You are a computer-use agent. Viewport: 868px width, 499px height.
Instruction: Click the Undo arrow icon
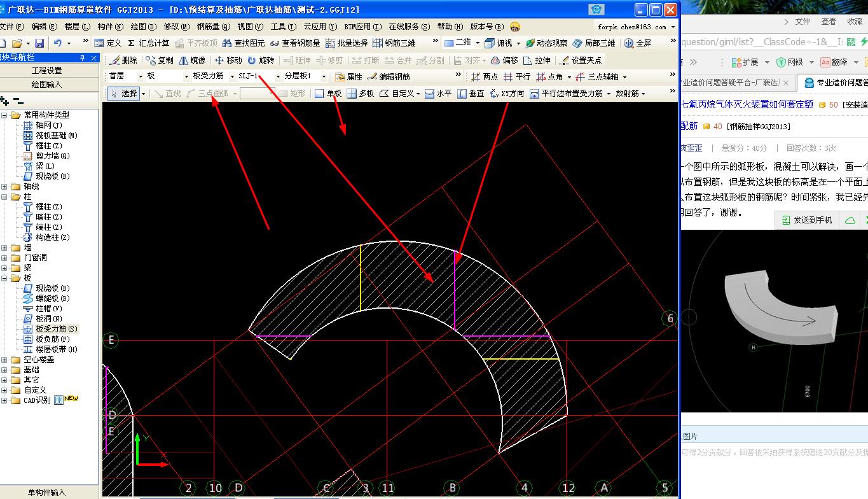pos(58,43)
